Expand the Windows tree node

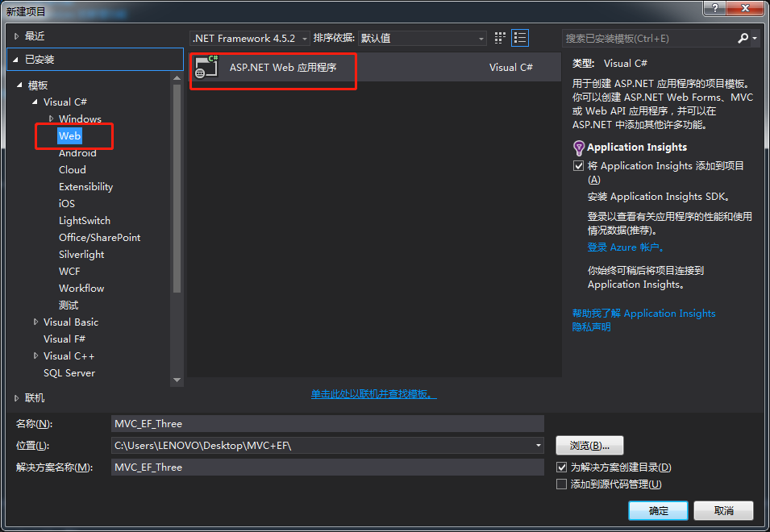(x=51, y=118)
